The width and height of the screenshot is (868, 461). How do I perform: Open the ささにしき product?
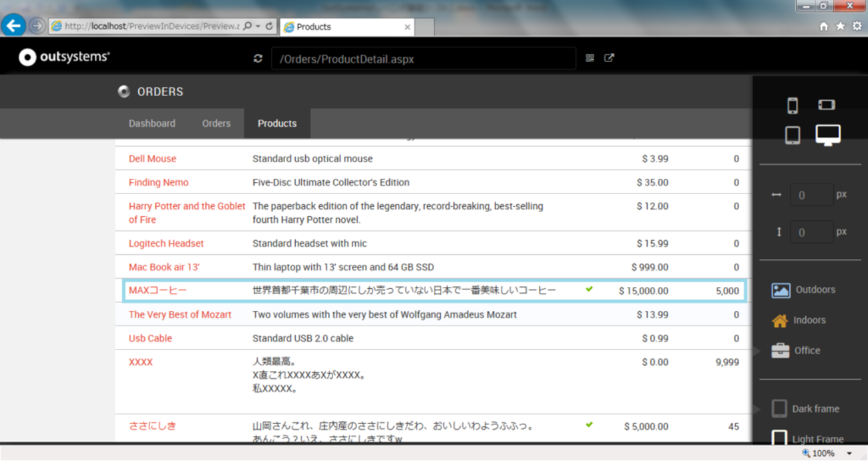tap(152, 426)
